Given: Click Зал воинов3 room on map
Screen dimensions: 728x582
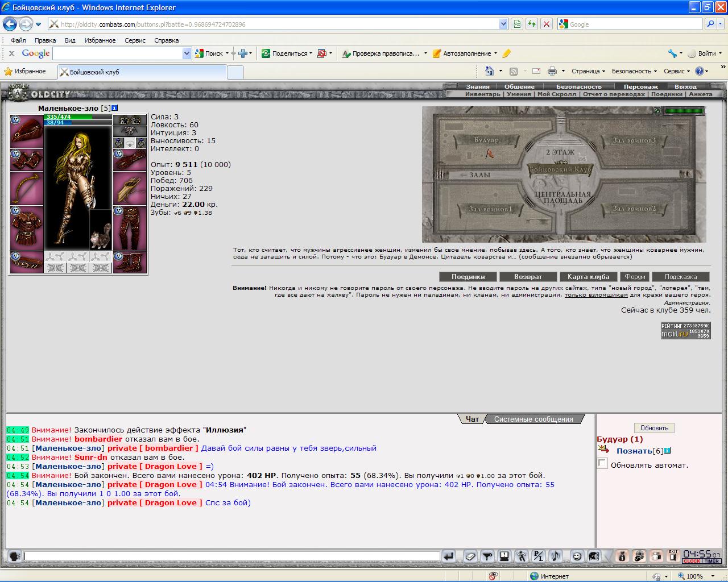Looking at the screenshot, I should pyautogui.click(x=634, y=140).
